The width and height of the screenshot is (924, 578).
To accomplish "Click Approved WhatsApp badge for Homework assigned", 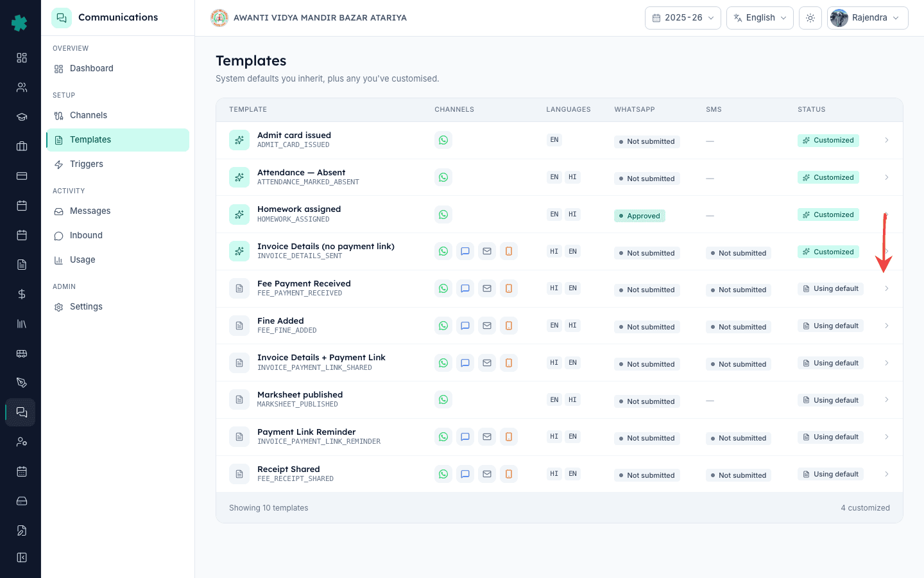I will [640, 216].
